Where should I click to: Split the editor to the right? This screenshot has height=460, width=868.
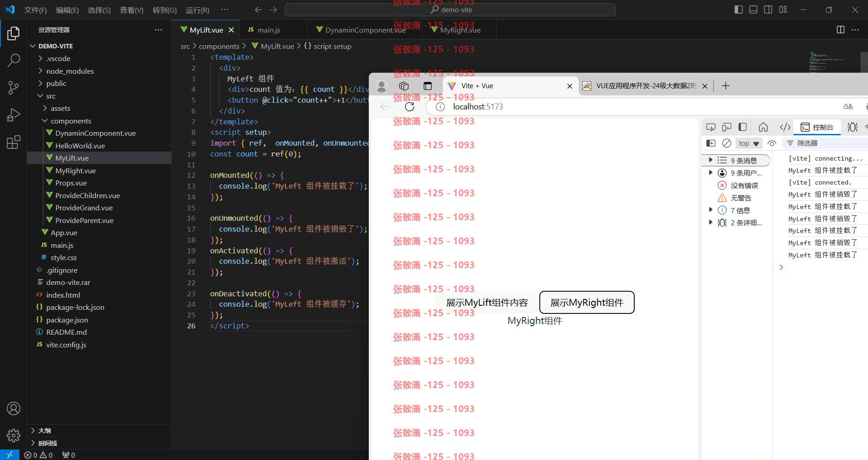click(840, 29)
